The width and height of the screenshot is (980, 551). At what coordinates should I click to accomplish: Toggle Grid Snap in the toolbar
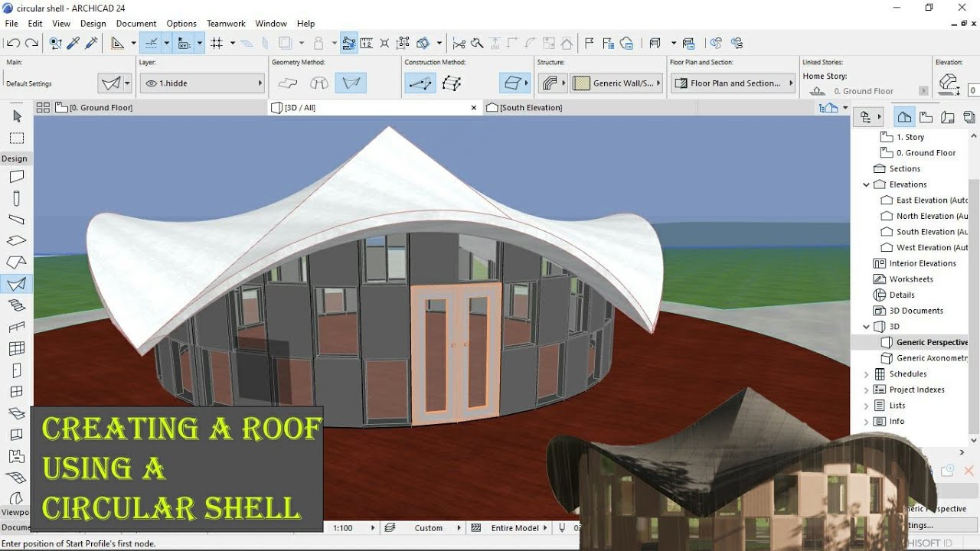[217, 44]
